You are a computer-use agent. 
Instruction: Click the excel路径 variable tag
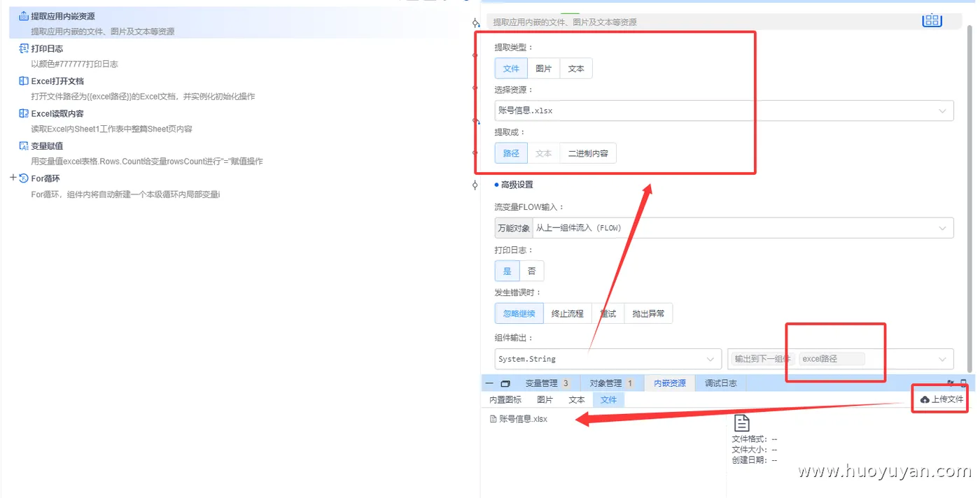coord(832,359)
